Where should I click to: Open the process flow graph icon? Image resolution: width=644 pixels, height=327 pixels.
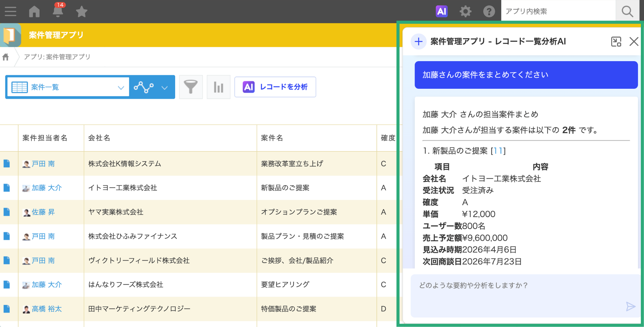[144, 87]
